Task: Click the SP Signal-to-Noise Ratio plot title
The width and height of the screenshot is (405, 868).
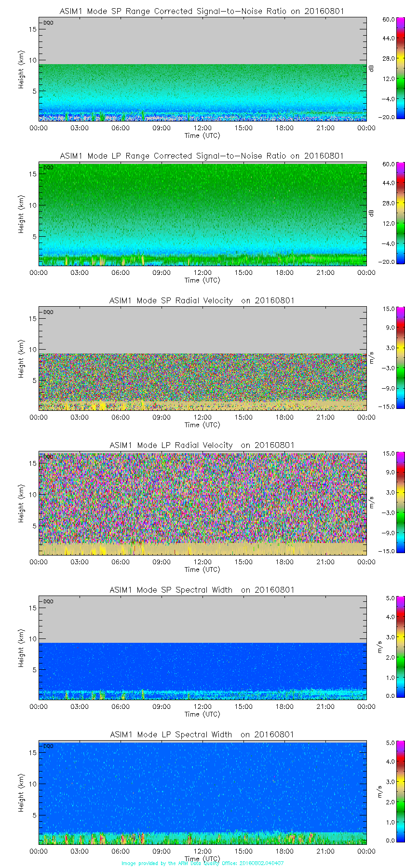Action: [202, 11]
